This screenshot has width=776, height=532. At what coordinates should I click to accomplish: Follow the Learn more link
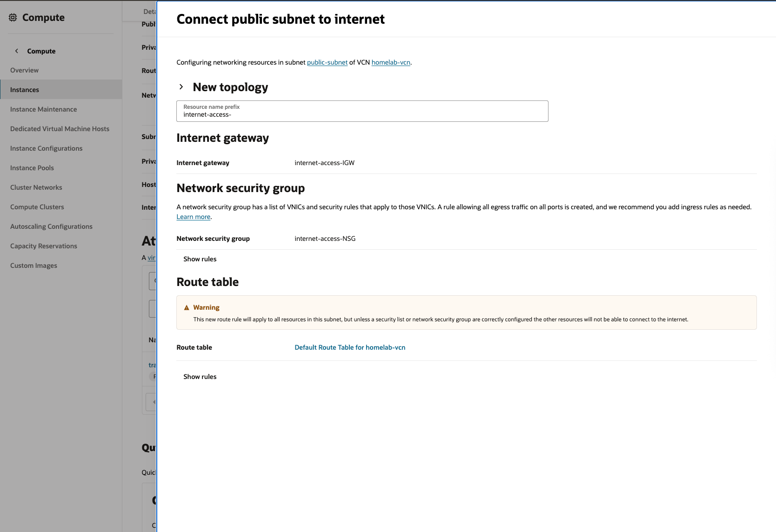[x=193, y=217]
